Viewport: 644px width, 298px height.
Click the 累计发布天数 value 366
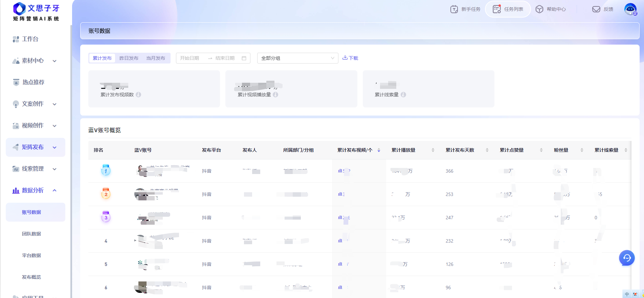449,171
